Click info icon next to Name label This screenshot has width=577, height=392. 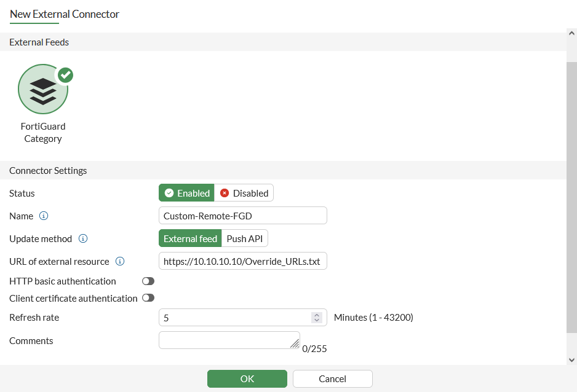point(44,216)
